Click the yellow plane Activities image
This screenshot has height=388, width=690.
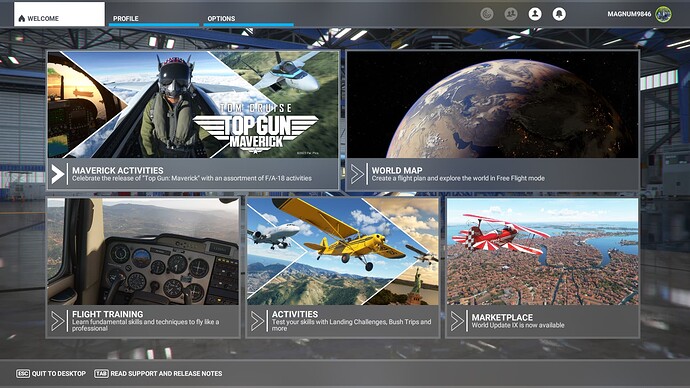coord(343,252)
